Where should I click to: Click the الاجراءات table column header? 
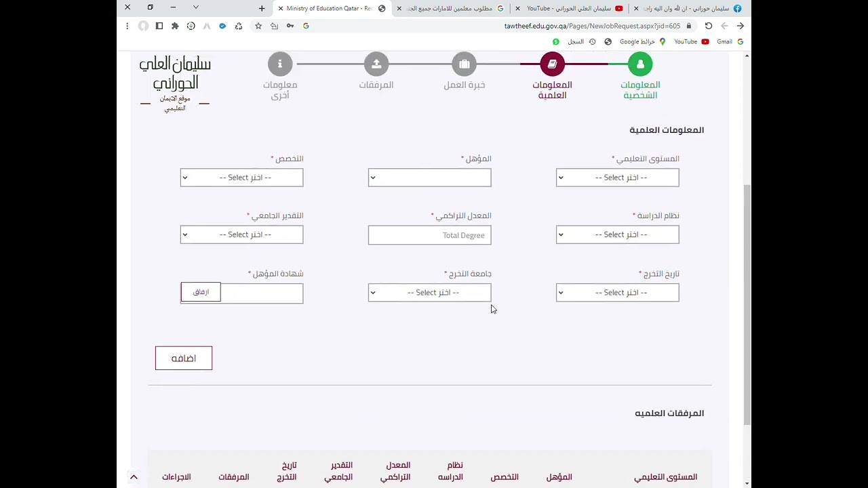(176, 477)
